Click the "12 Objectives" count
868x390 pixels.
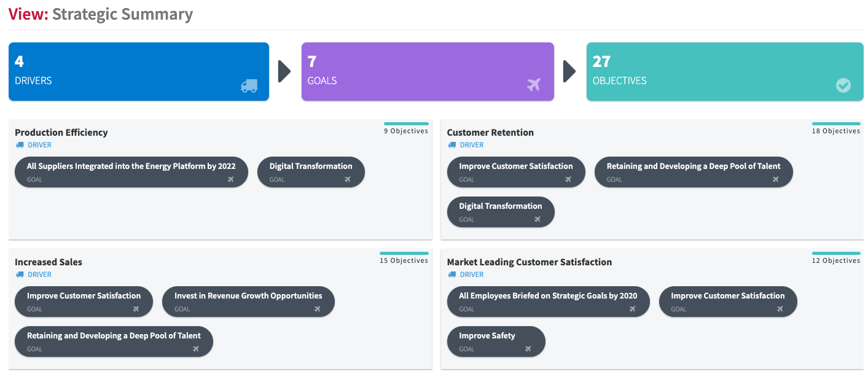tap(836, 260)
